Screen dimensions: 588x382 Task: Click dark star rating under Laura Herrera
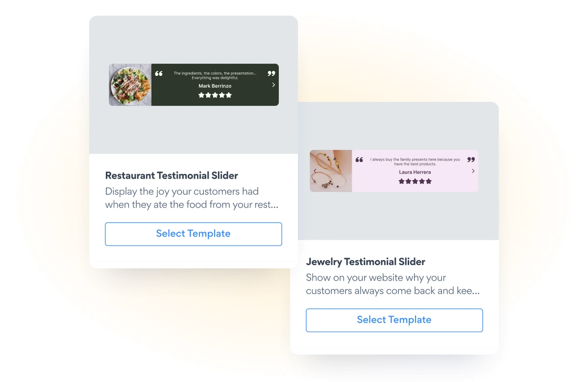[x=415, y=181]
